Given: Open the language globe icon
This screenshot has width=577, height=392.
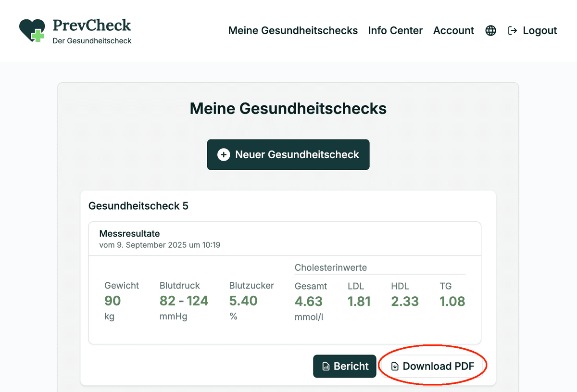Looking at the screenshot, I should pyautogui.click(x=490, y=31).
